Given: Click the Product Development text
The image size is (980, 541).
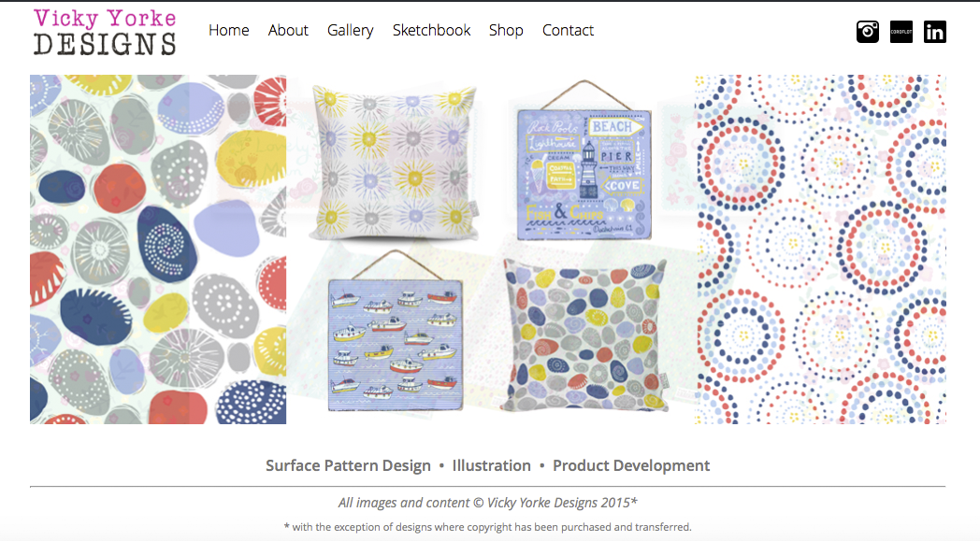Looking at the screenshot, I should (631, 465).
